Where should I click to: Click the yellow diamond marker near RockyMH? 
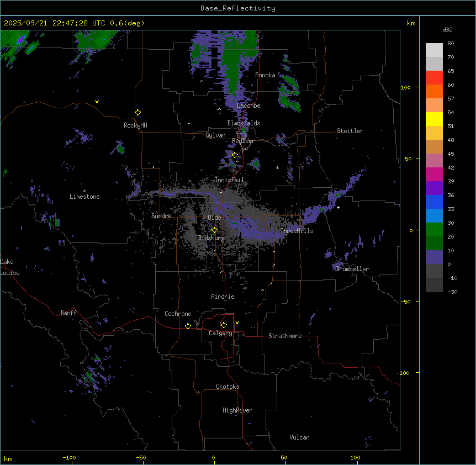(x=137, y=112)
